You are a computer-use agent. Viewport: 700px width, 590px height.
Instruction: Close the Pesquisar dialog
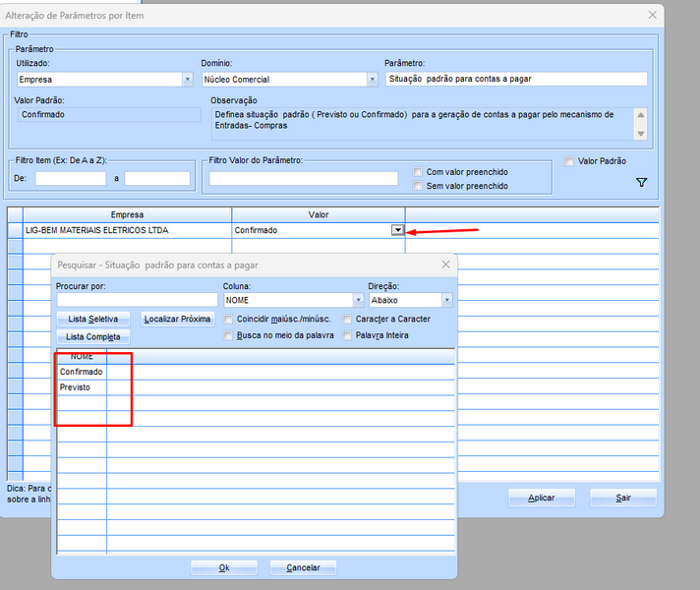coord(445,265)
